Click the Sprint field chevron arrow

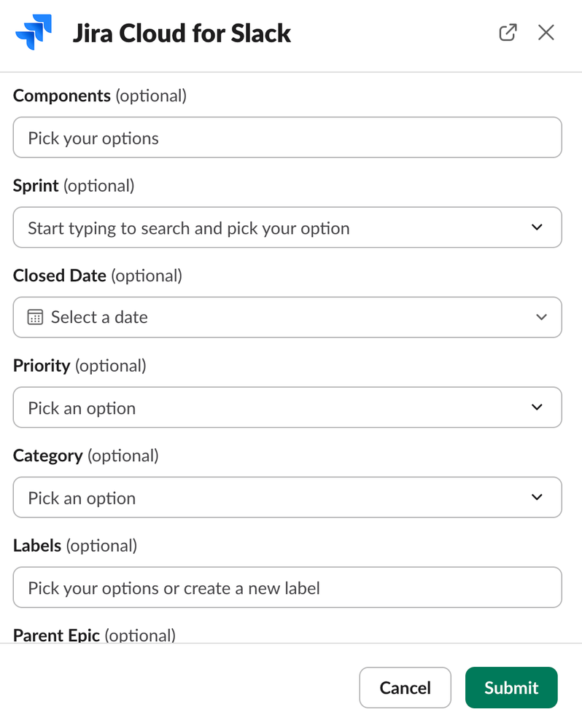coord(538,227)
